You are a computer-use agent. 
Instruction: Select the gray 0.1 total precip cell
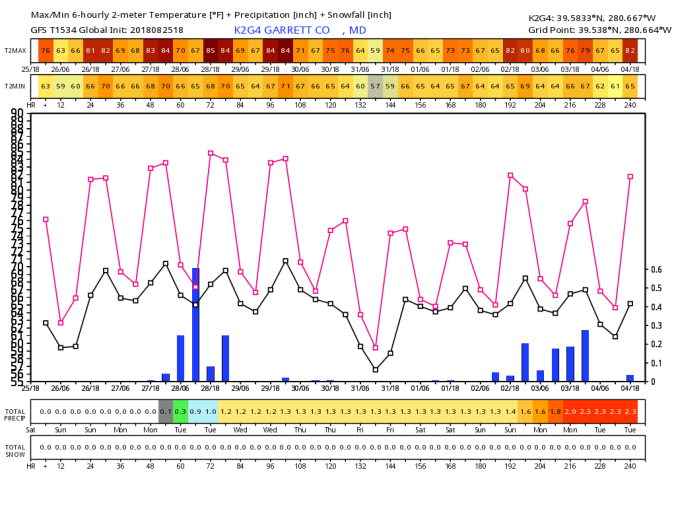pos(166,412)
